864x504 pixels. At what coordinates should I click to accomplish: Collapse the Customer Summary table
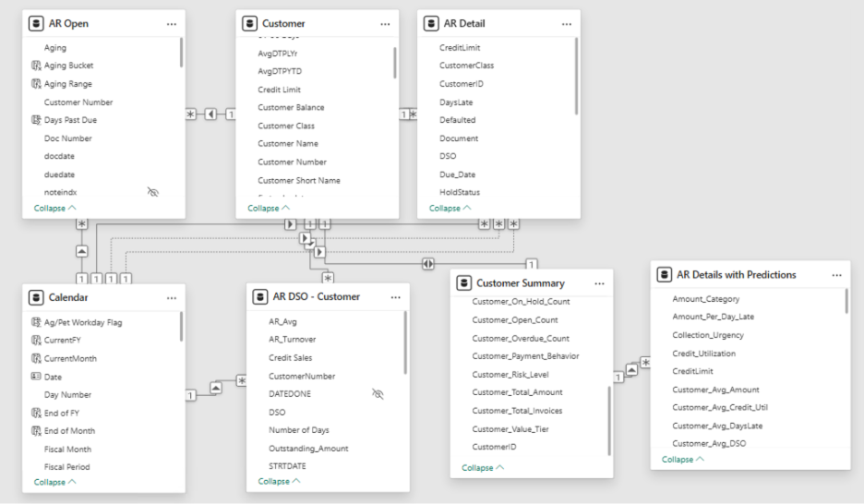[x=483, y=468]
